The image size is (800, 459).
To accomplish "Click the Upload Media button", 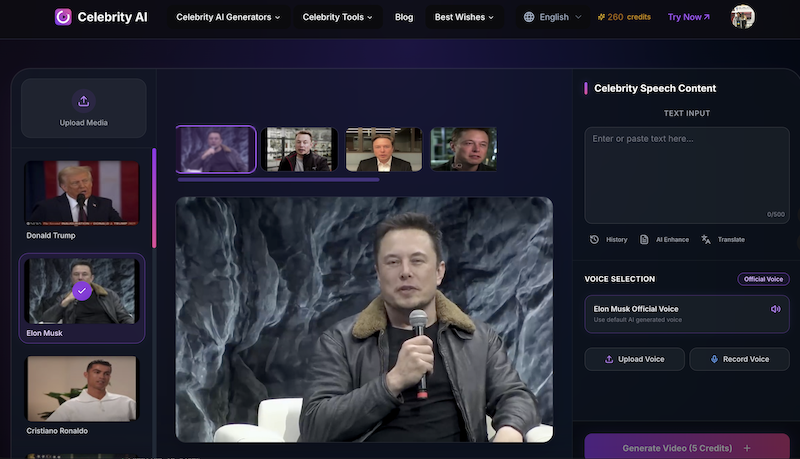I will click(84, 108).
